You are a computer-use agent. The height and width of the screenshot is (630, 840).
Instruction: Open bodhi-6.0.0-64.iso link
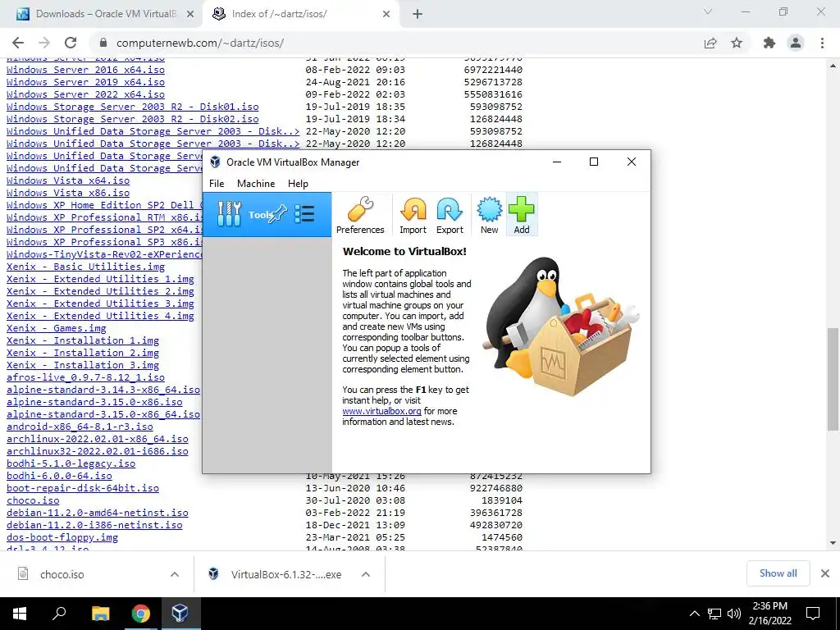click(x=59, y=476)
